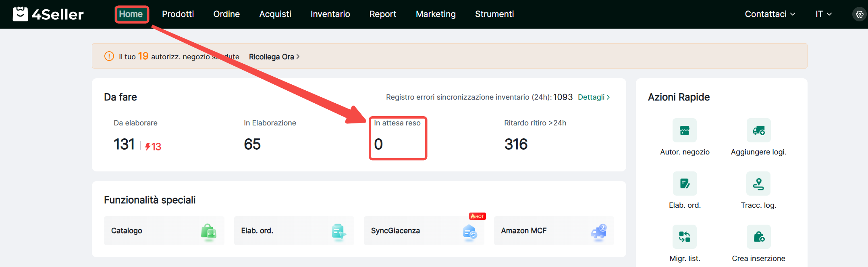Click the Ricollega Ora link
This screenshot has width=868, height=267.
[274, 57]
